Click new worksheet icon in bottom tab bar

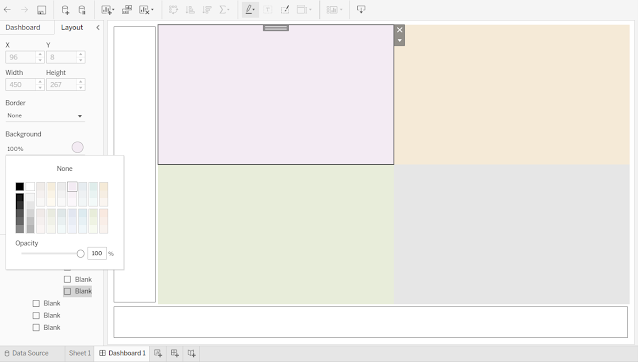[158, 353]
